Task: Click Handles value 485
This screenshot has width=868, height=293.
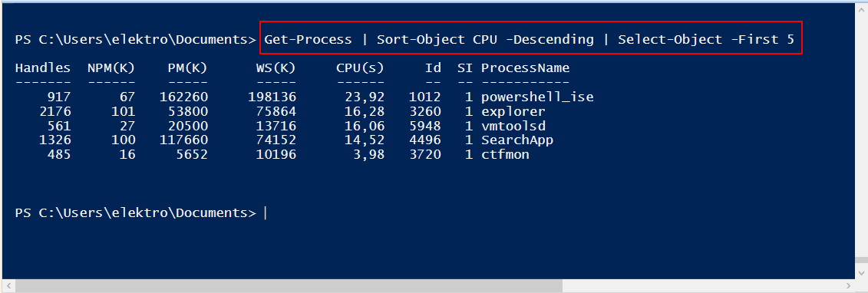Action: click(x=58, y=155)
